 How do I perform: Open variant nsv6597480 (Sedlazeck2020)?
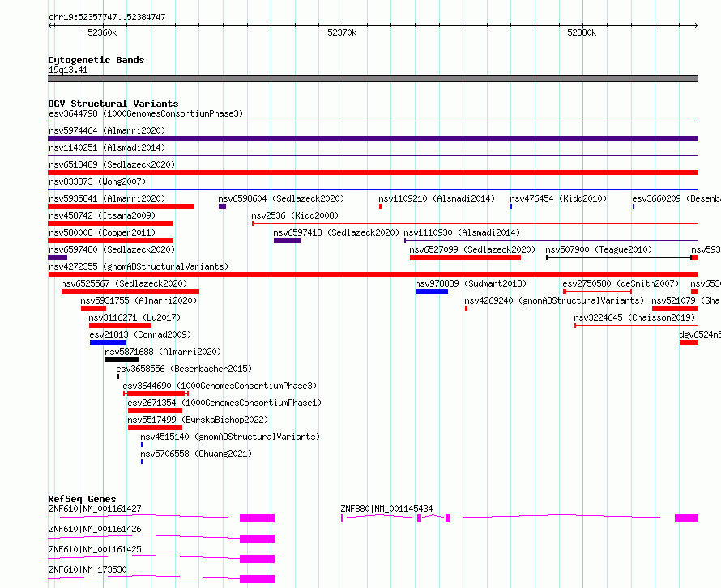tap(112, 249)
